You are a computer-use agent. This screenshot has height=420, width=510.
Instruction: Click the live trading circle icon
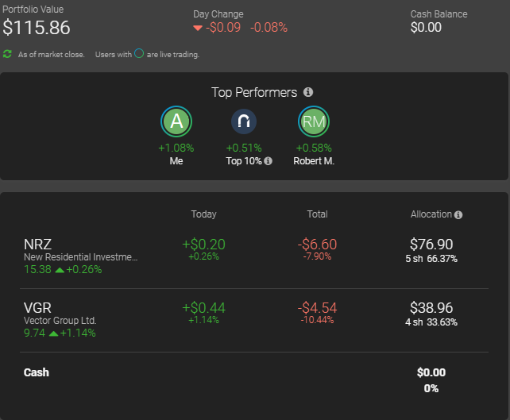[x=138, y=54]
